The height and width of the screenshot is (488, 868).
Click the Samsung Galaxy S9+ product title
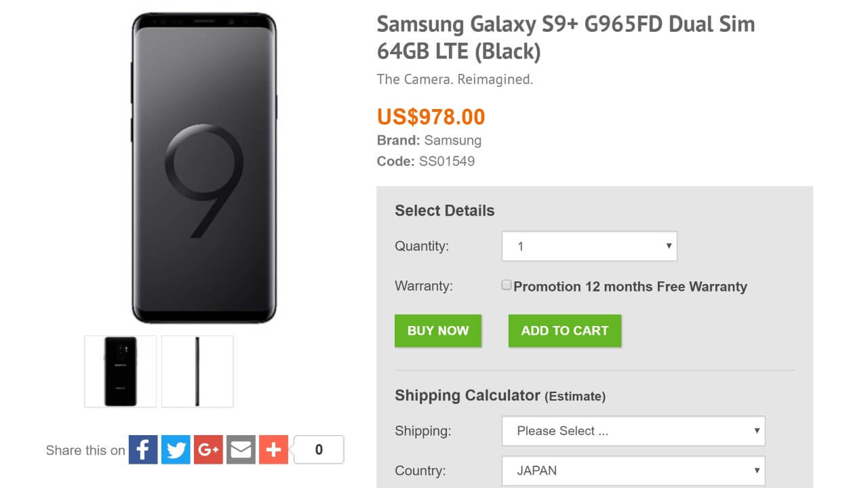pos(566,37)
